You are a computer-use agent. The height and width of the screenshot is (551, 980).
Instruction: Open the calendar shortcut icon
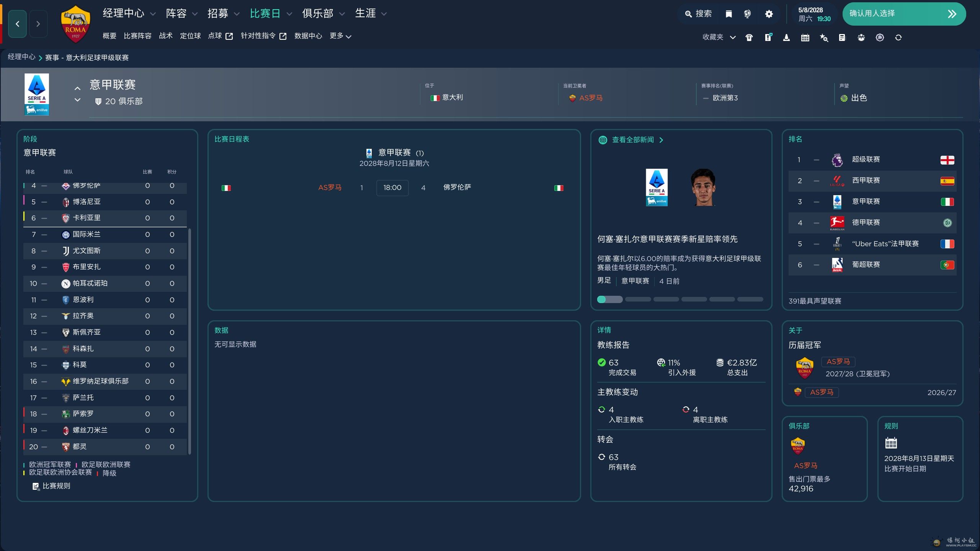point(805,37)
